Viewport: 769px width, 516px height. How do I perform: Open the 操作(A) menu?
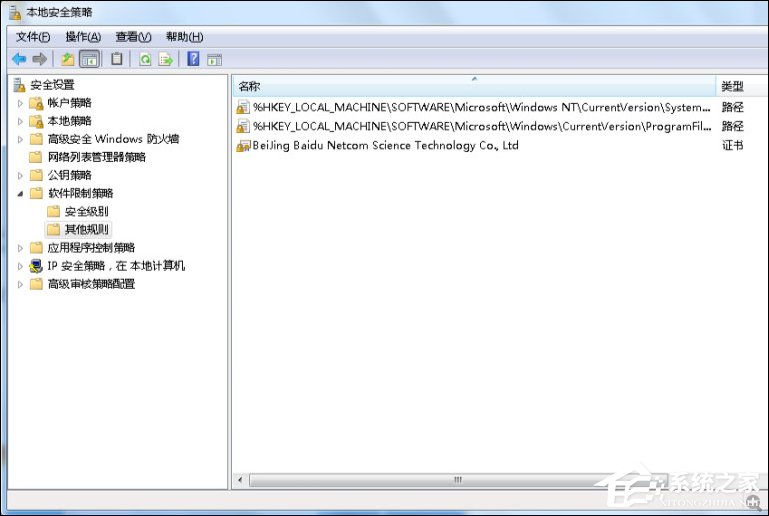(x=82, y=37)
